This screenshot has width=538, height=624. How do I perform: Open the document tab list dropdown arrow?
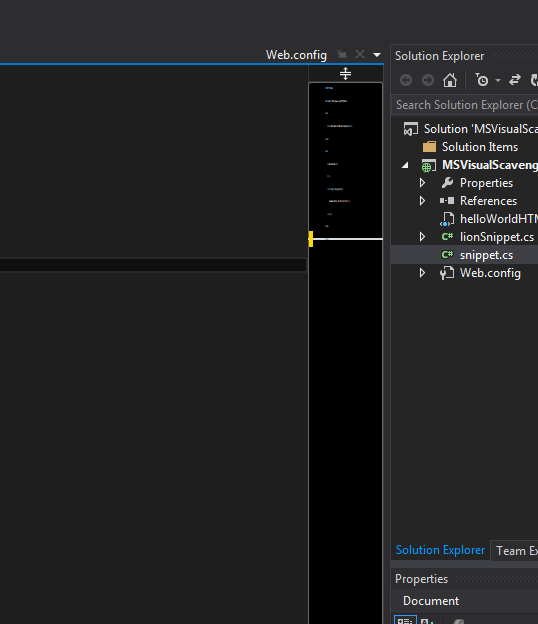coord(377,55)
